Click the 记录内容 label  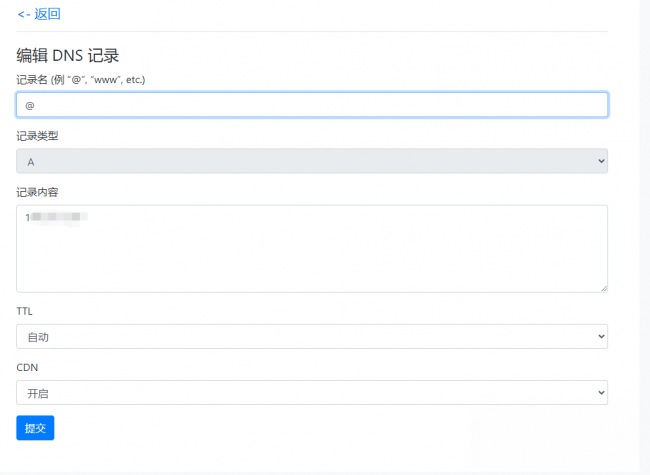pyautogui.click(x=37, y=191)
